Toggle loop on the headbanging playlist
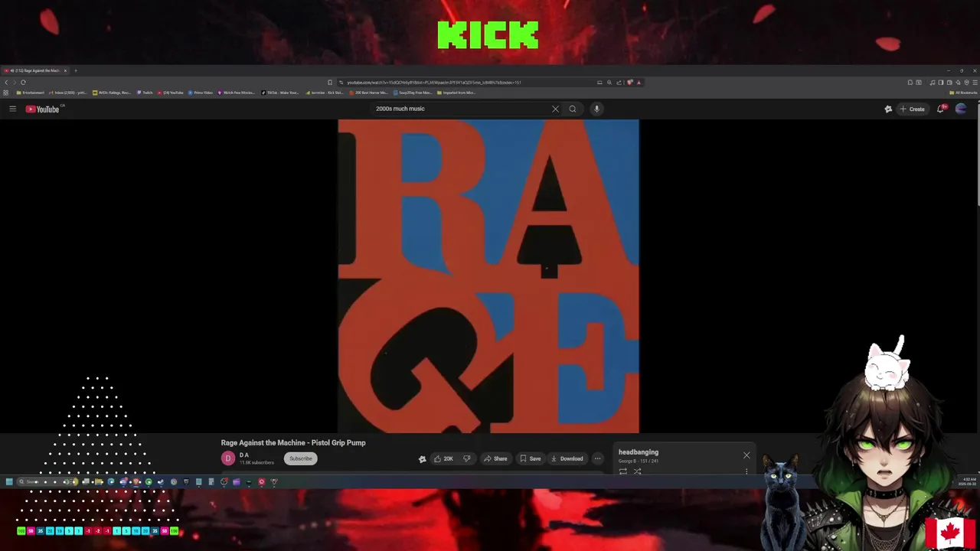The height and width of the screenshot is (551, 980). click(x=623, y=471)
